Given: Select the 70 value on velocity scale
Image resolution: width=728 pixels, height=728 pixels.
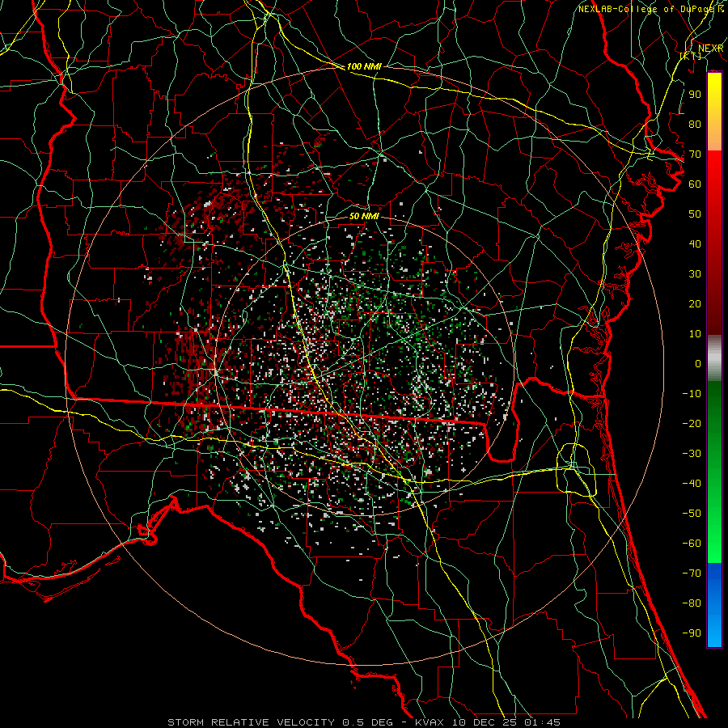Looking at the screenshot, I should click(695, 154).
